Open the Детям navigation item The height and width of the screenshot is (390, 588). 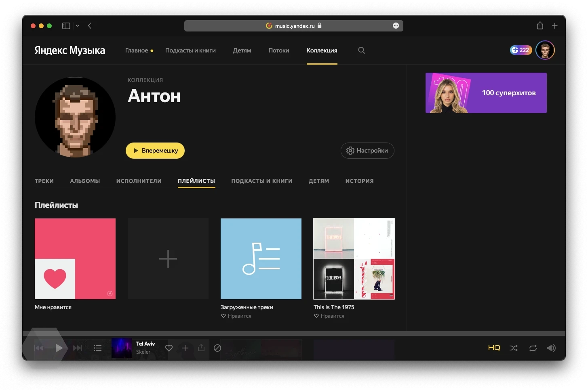[242, 50]
